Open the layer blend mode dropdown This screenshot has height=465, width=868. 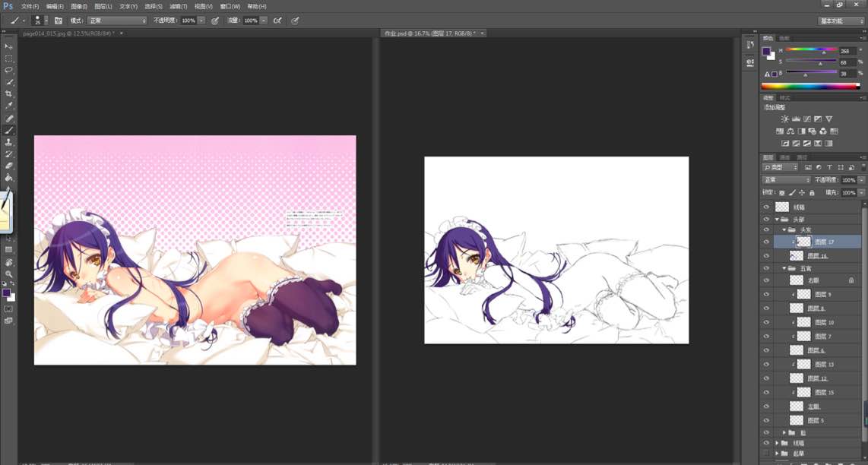click(x=787, y=180)
